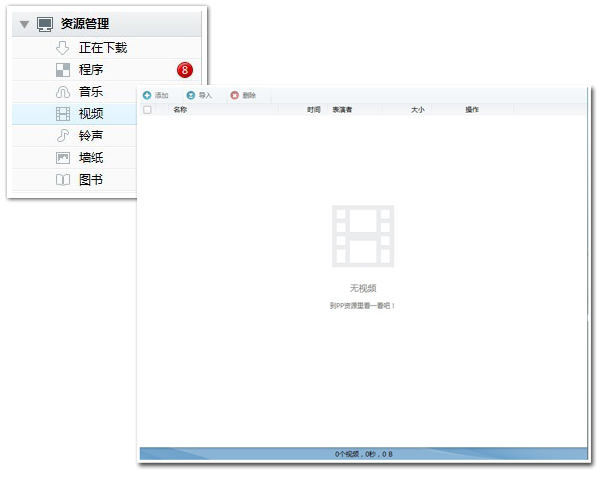600x500 pixels.
Task: Click the open book icon for 图书
Action: (63, 180)
